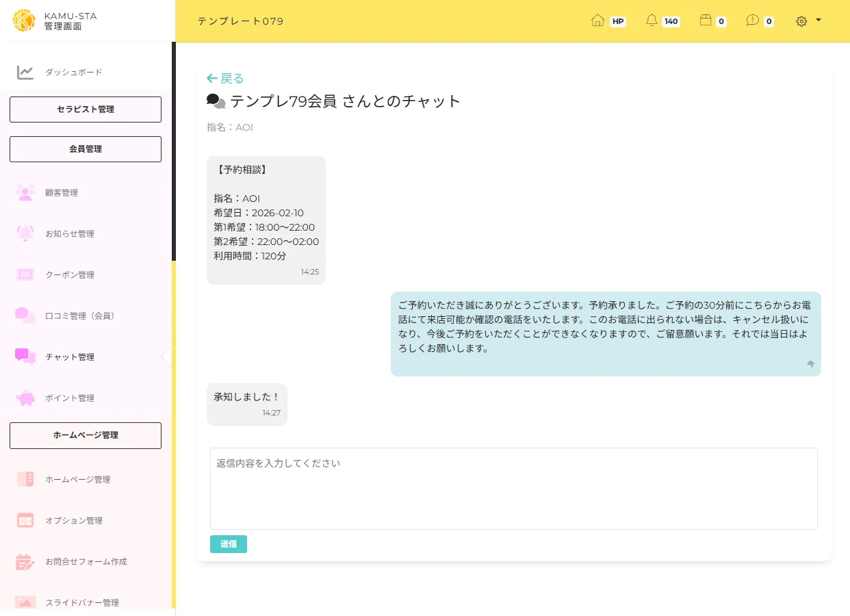The image size is (850, 616).
Task: Click the reply message text area
Action: click(x=513, y=488)
